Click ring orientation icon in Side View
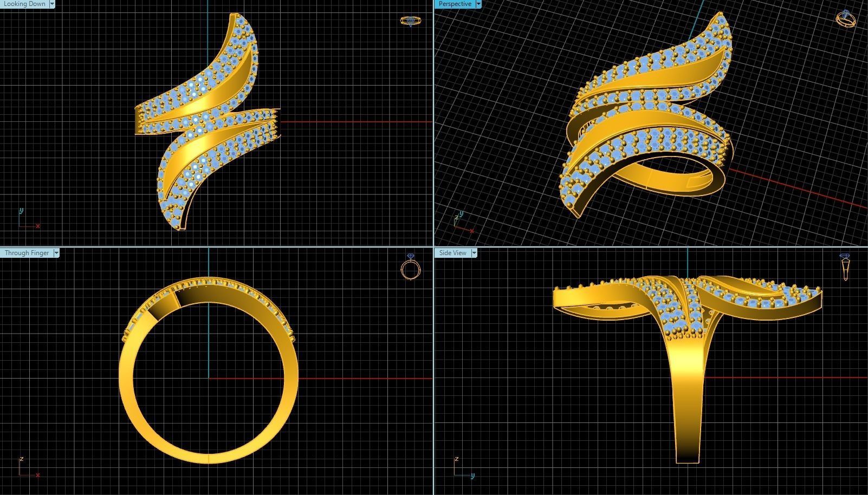Image resolution: width=868 pixels, height=495 pixels. [845, 267]
